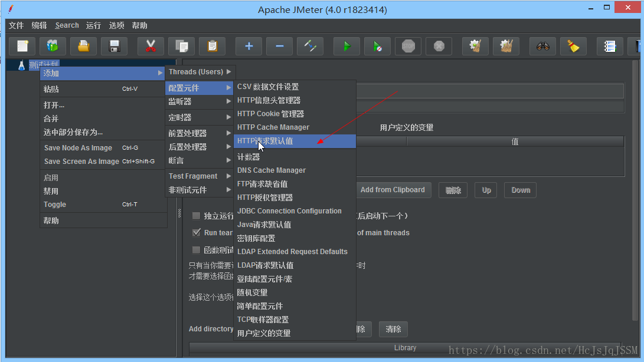644x362 pixels.
Task: Expand the 监听器 submenu
Action: coord(199,101)
